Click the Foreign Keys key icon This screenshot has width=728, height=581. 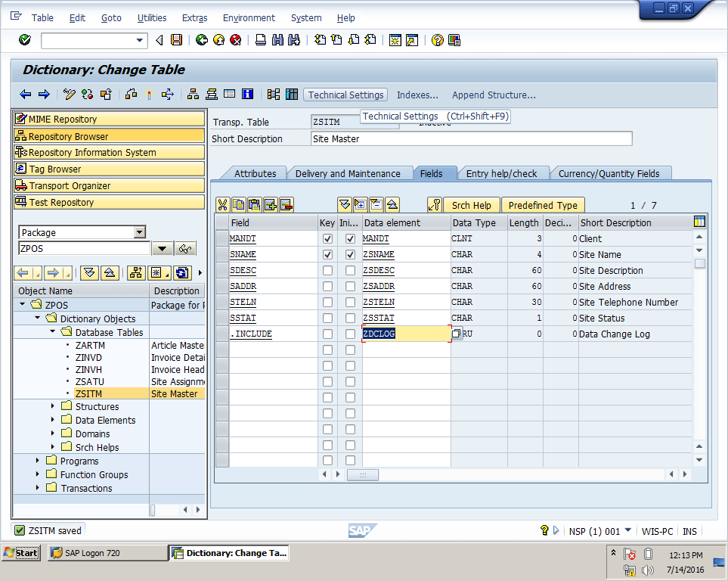[x=434, y=205]
